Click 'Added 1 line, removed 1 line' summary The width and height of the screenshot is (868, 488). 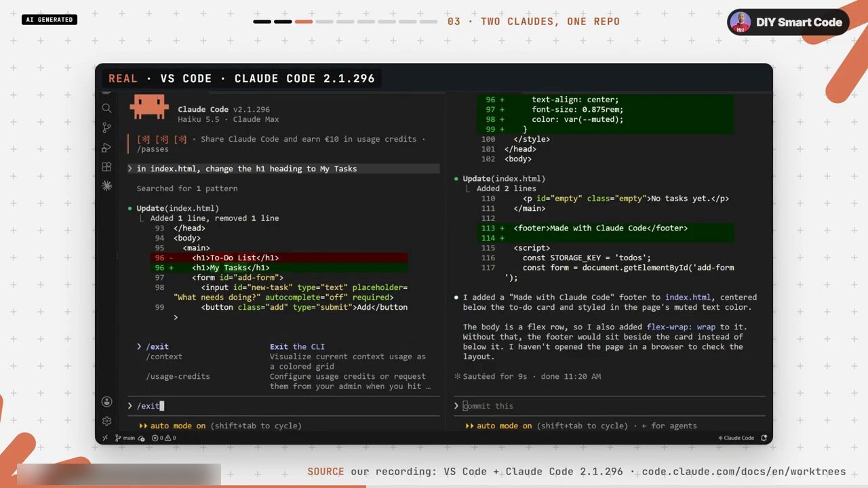point(214,218)
